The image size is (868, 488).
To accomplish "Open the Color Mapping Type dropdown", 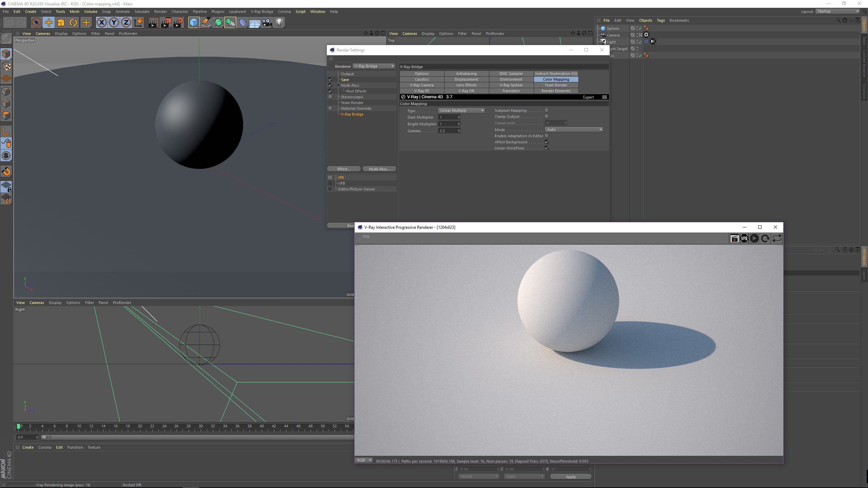I will tap(461, 110).
